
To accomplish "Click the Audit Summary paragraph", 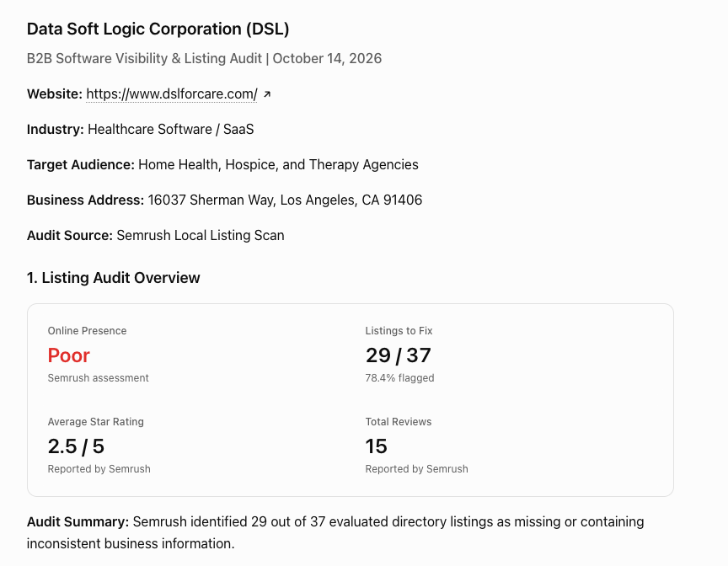I will [335, 532].
